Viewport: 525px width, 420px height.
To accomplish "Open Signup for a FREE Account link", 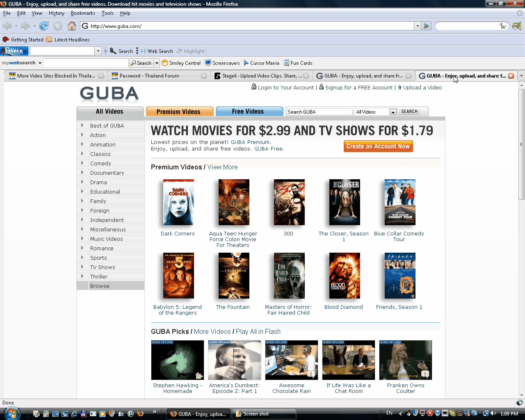I will coord(359,87).
